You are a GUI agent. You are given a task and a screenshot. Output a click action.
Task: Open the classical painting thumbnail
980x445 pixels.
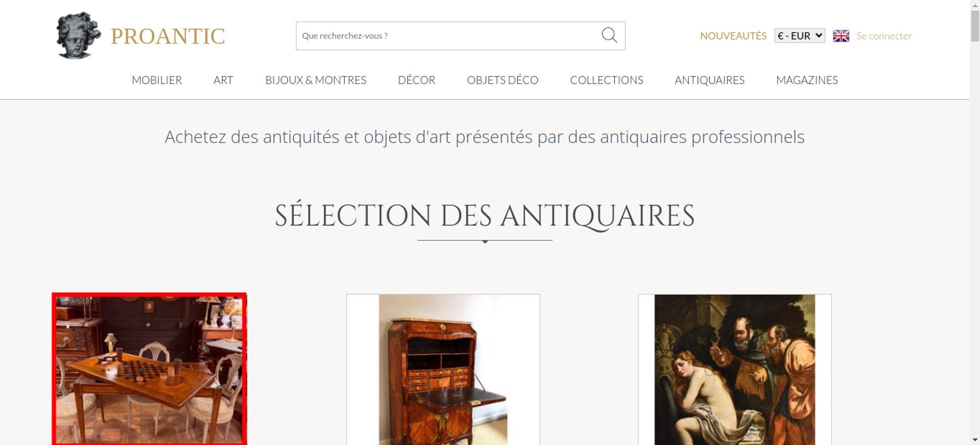[x=735, y=370]
